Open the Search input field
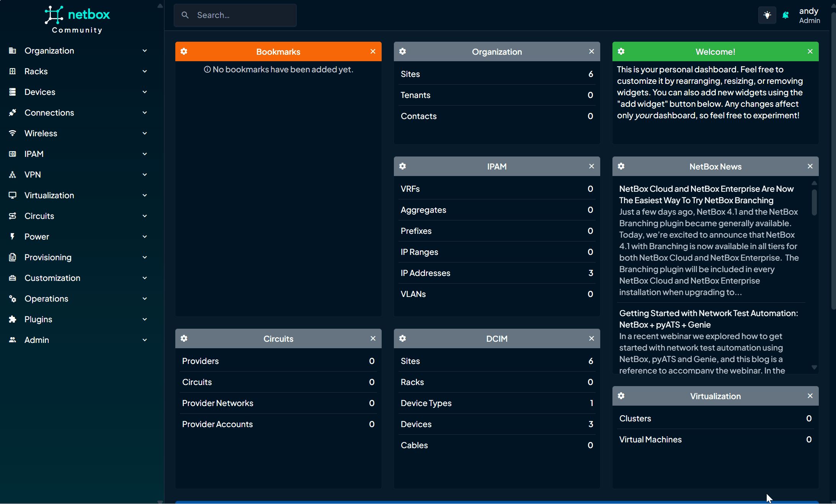Viewport: 836px width, 504px height. click(235, 15)
